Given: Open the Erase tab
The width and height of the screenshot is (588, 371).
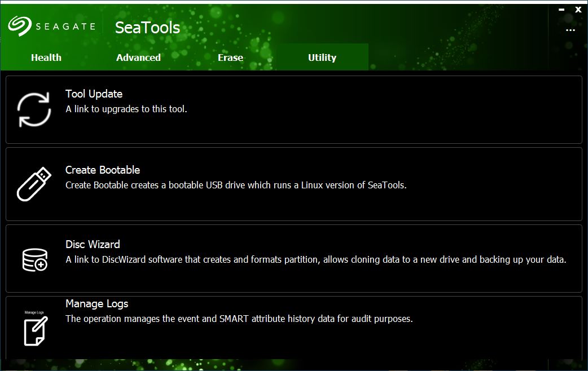Looking at the screenshot, I should pyautogui.click(x=230, y=58).
